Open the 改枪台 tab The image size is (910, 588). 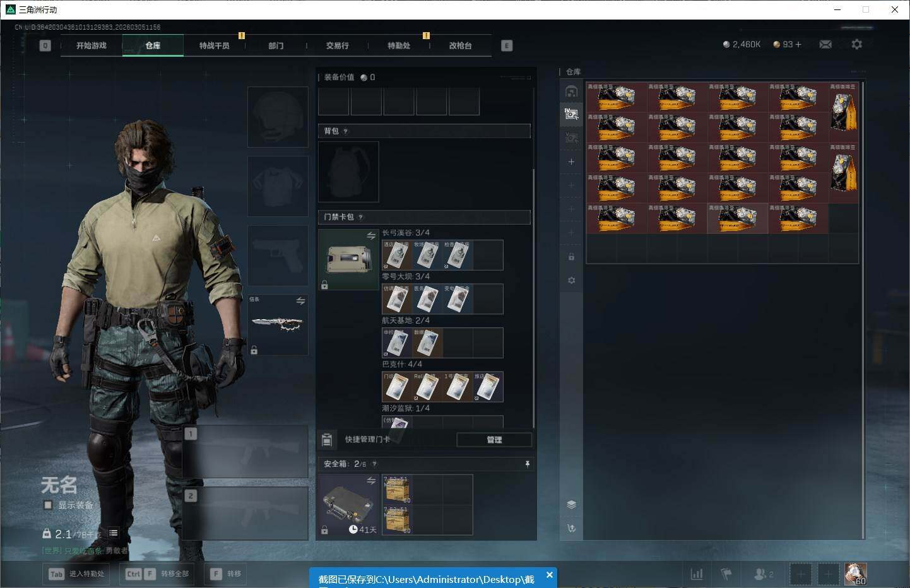[x=460, y=45]
